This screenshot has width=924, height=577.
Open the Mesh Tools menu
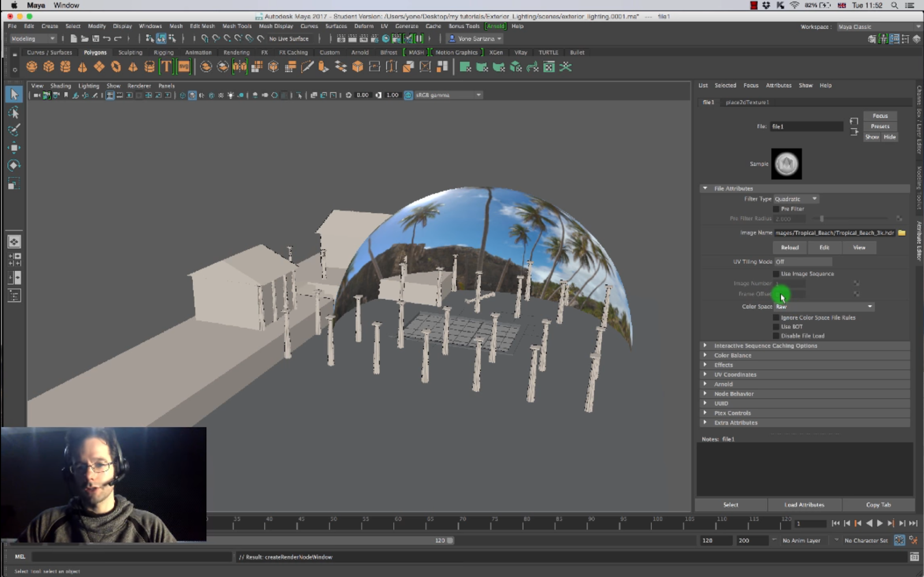point(237,26)
